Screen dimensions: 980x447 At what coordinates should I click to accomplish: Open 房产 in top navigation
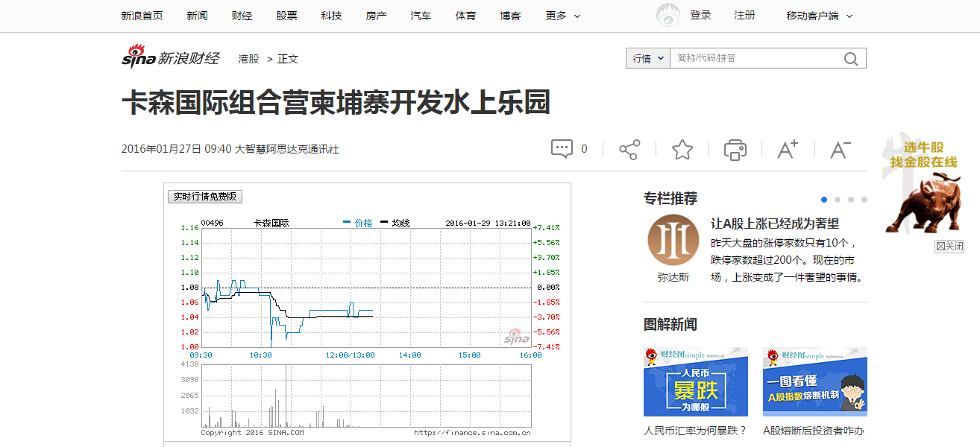coord(376,16)
